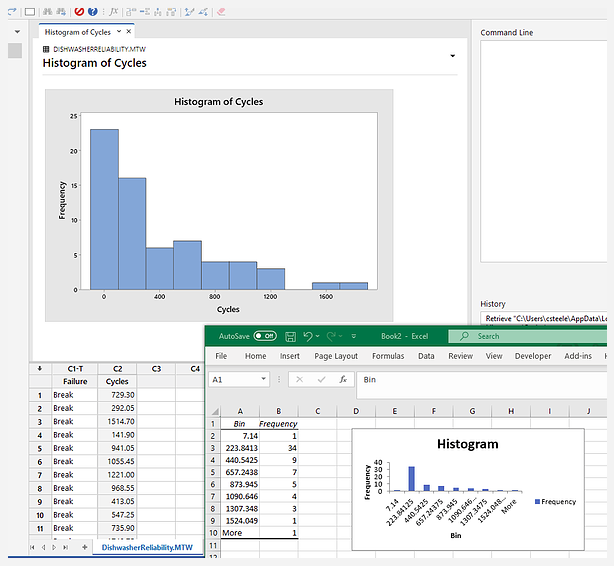
Task: Close the Histogram of Cycles tab
Action: click(x=128, y=31)
